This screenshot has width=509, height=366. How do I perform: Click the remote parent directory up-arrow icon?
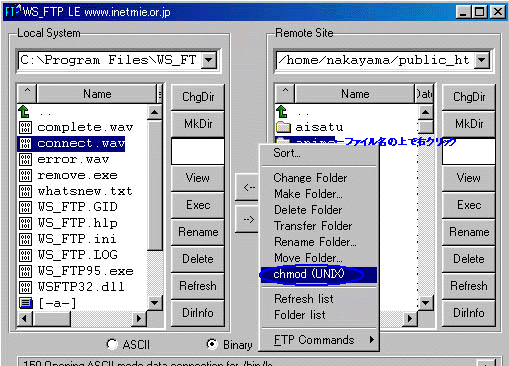point(282,112)
